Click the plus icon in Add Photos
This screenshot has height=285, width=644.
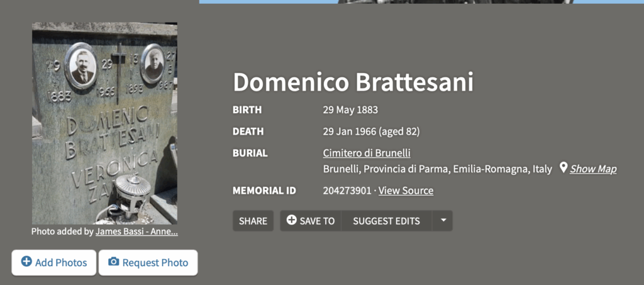(26, 262)
